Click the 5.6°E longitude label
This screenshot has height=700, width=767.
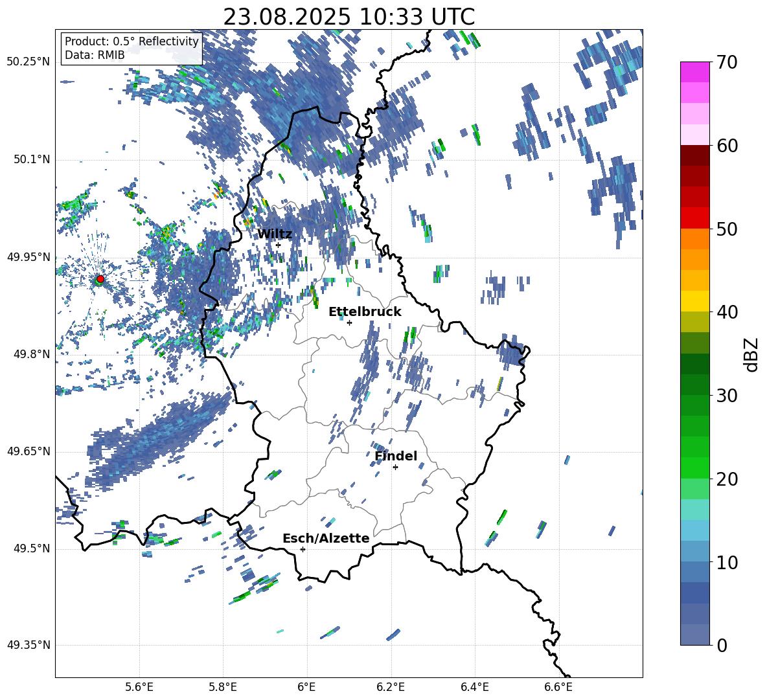coord(139,687)
